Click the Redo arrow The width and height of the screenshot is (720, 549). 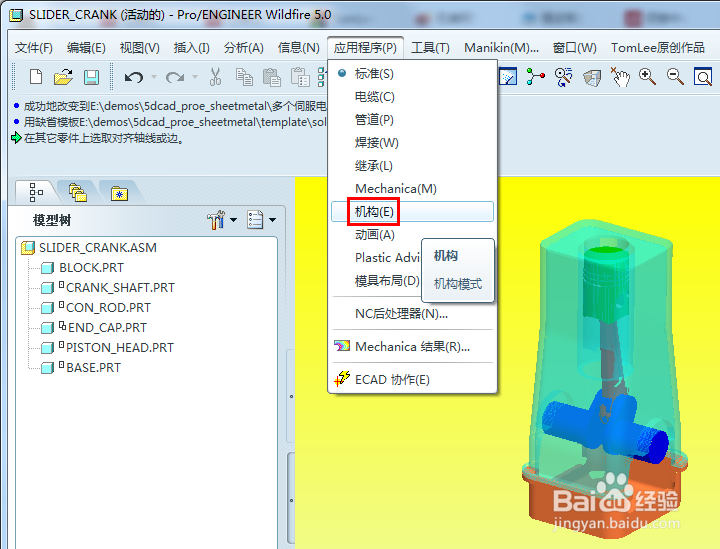175,77
